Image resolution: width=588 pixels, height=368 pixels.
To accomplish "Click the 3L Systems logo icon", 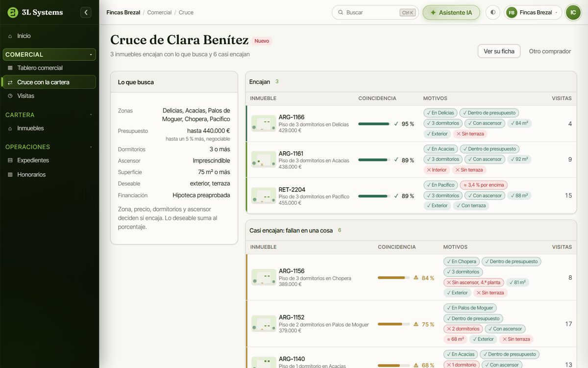I will click(13, 12).
